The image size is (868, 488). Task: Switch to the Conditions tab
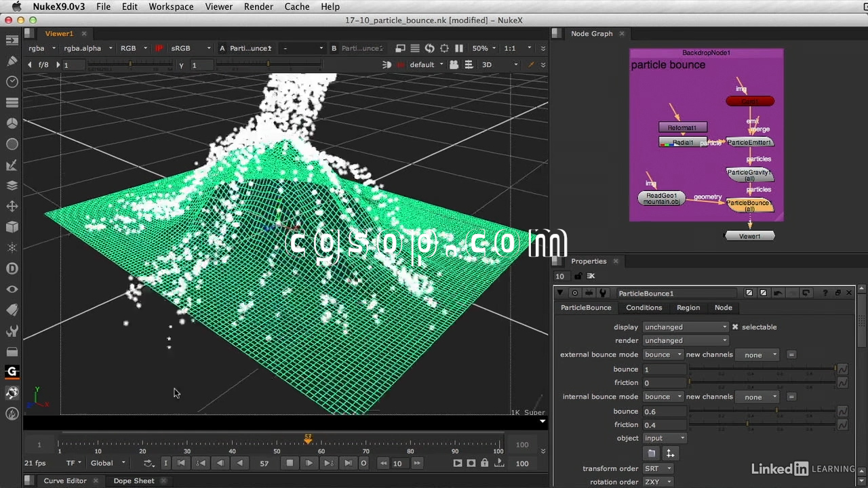click(644, 308)
